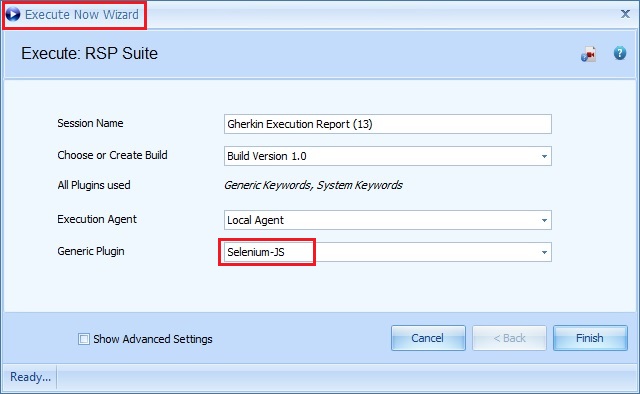Viewport: 640px width, 394px height.
Task: Open help via blue question mark icon
Action: 620,53
